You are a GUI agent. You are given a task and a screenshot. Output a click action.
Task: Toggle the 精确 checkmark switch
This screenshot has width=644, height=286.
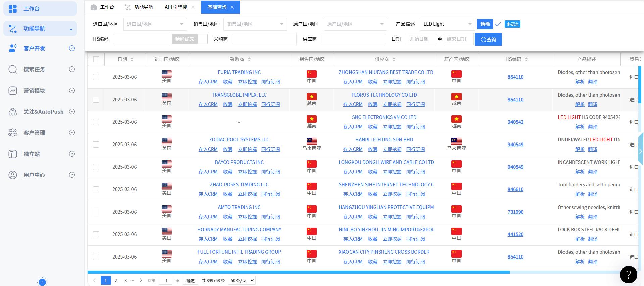point(498,24)
